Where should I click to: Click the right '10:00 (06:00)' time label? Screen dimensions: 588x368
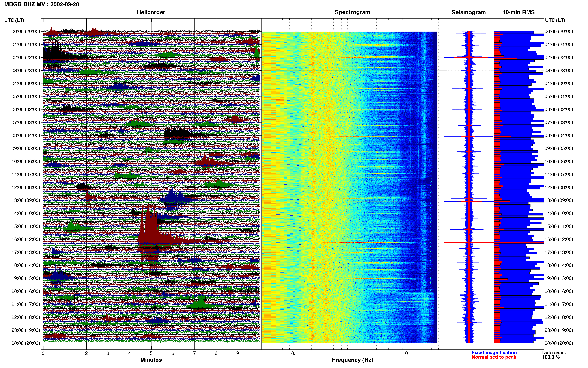pyautogui.click(x=559, y=161)
